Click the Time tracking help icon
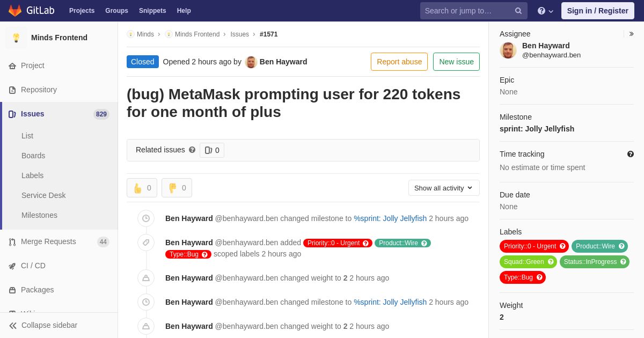 [x=631, y=154]
